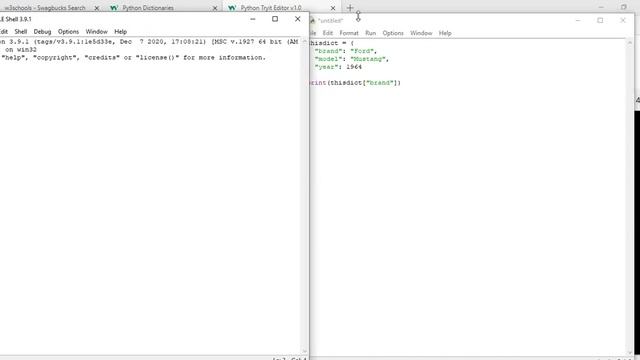Click the untitled editor title bar text
640x360 pixels.
(330, 20)
